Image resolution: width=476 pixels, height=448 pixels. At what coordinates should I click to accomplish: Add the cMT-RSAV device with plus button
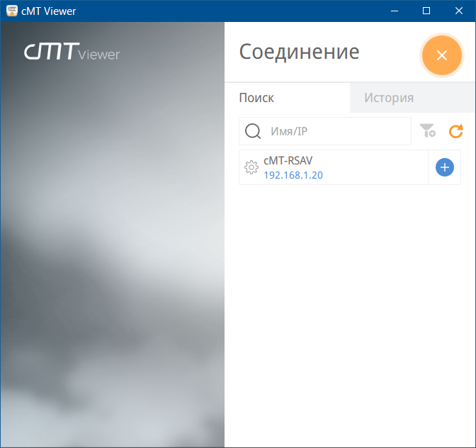(445, 167)
